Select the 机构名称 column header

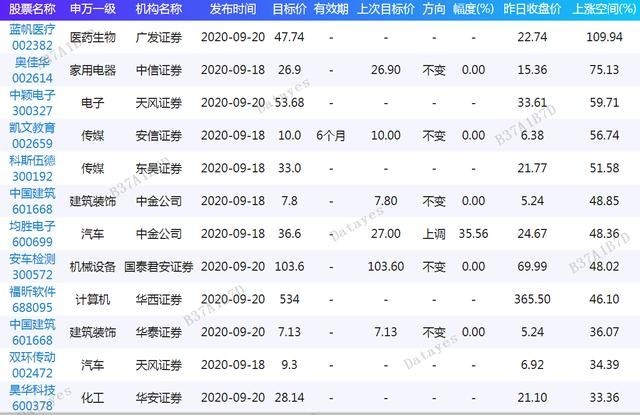click(155, 9)
